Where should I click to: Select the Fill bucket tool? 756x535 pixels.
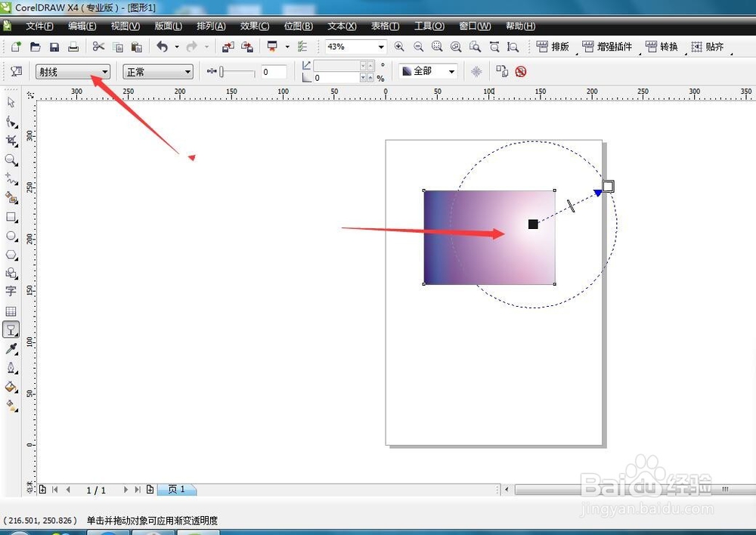click(11, 387)
